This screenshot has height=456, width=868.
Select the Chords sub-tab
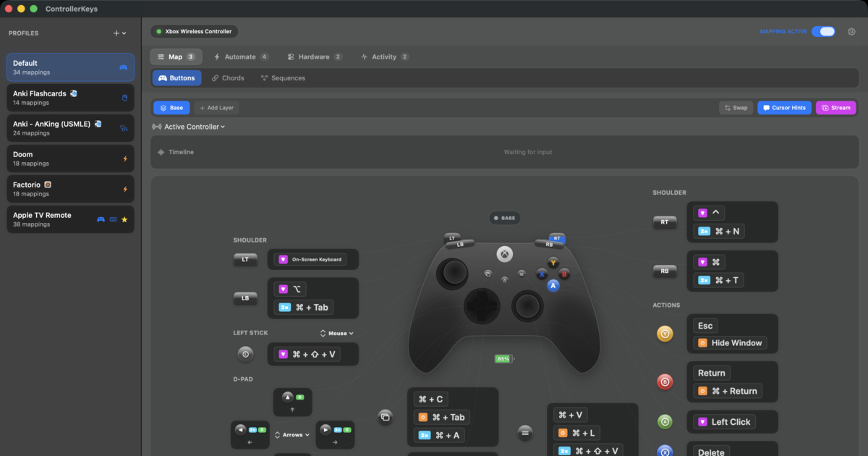pos(229,78)
